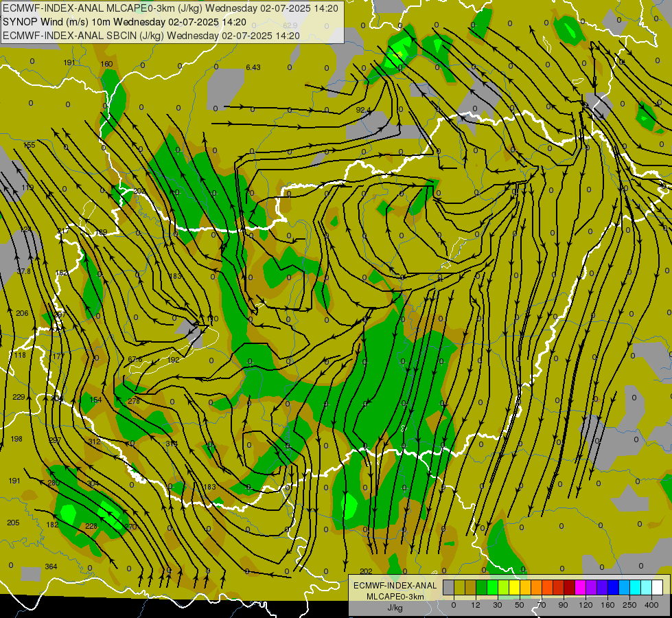
Task: Click the map value 206
Action: 22,313
